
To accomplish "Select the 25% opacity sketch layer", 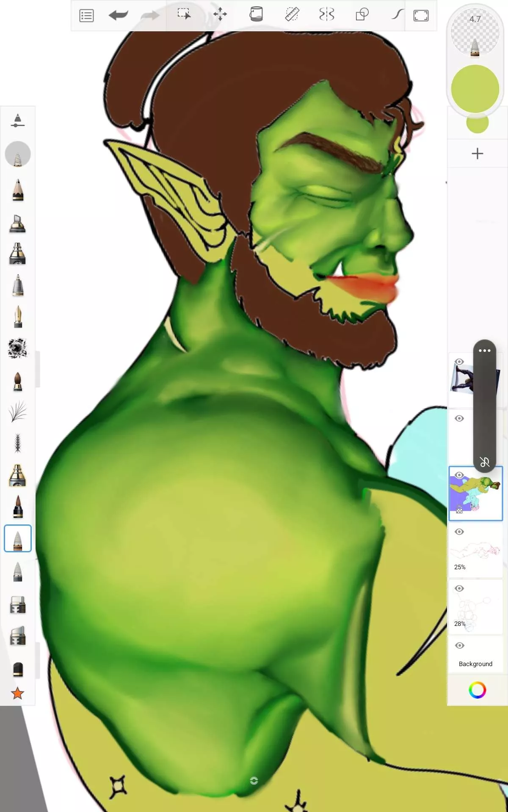I will (x=475, y=550).
